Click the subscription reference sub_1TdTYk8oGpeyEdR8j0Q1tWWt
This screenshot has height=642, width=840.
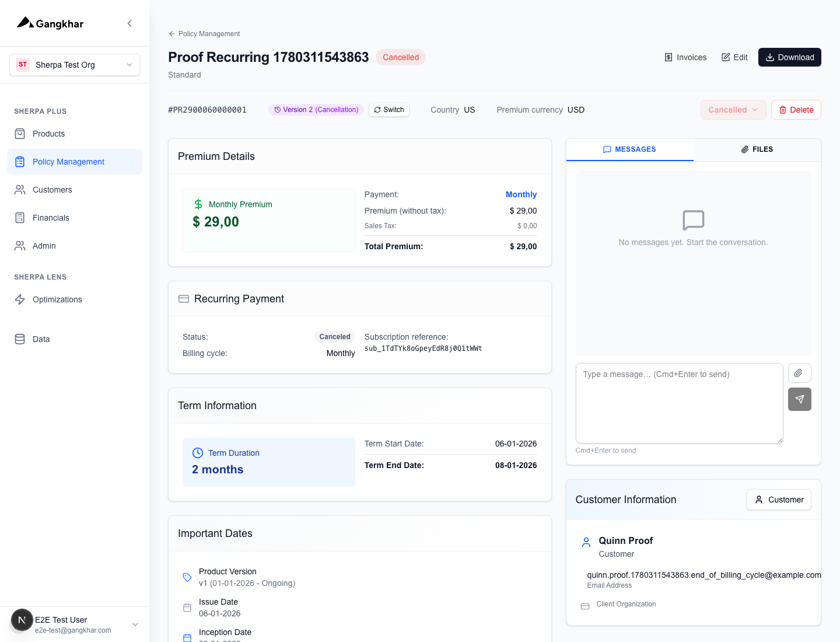(423, 348)
